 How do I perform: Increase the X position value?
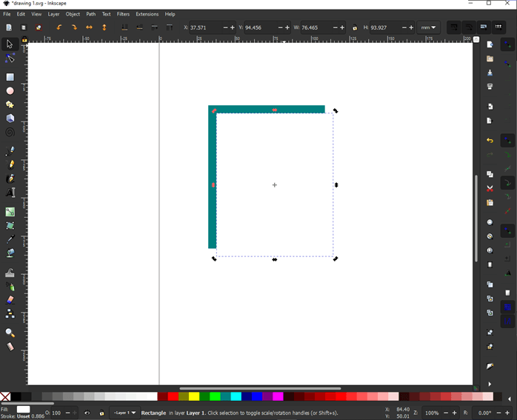click(x=233, y=27)
